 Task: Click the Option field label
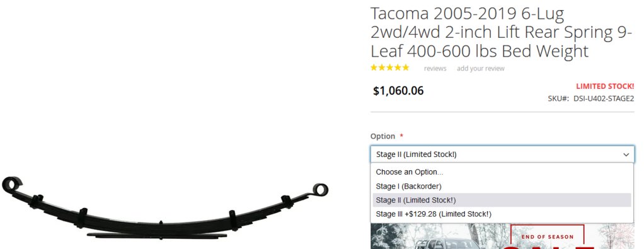point(382,136)
